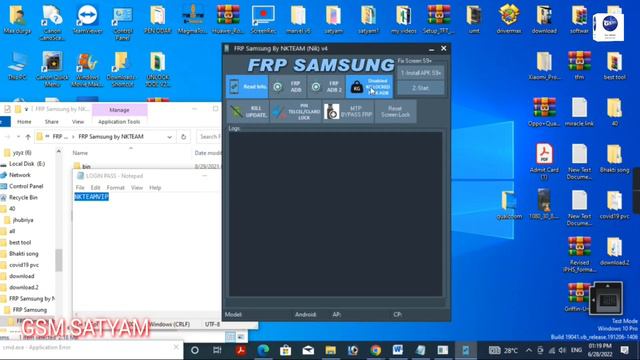The width and height of the screenshot is (640, 360).
Task: Select the Manage tab in File Explorer
Action: [119, 110]
